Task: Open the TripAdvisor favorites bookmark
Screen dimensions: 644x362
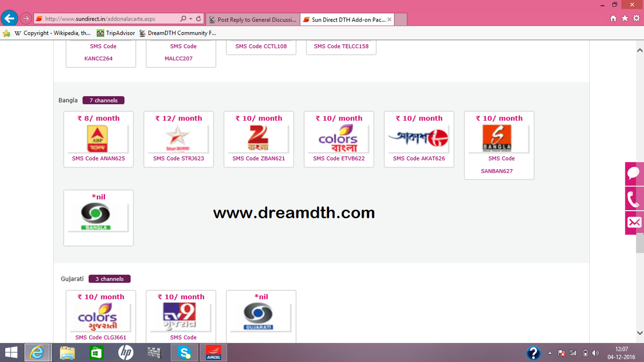Action: (x=116, y=33)
